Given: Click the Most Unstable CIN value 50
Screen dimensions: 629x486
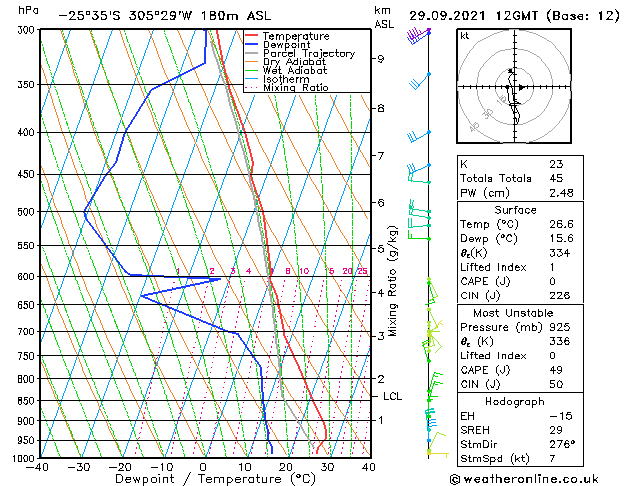Looking at the screenshot, I should coord(556,384).
